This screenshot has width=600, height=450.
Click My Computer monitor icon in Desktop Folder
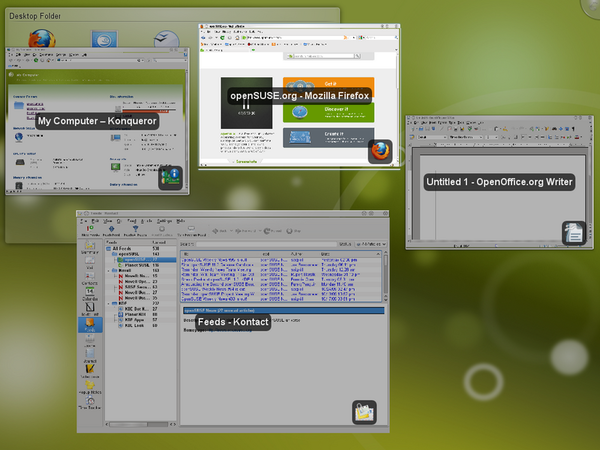coord(104,39)
